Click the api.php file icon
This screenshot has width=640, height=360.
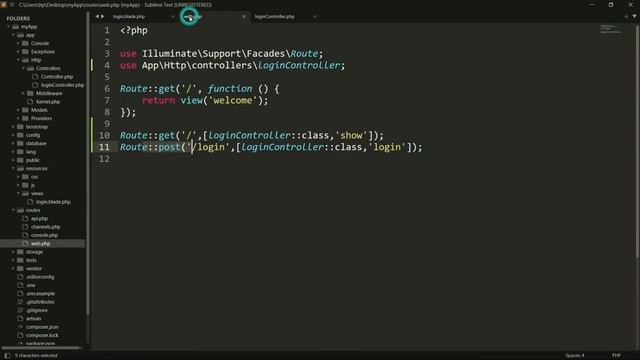point(25,218)
